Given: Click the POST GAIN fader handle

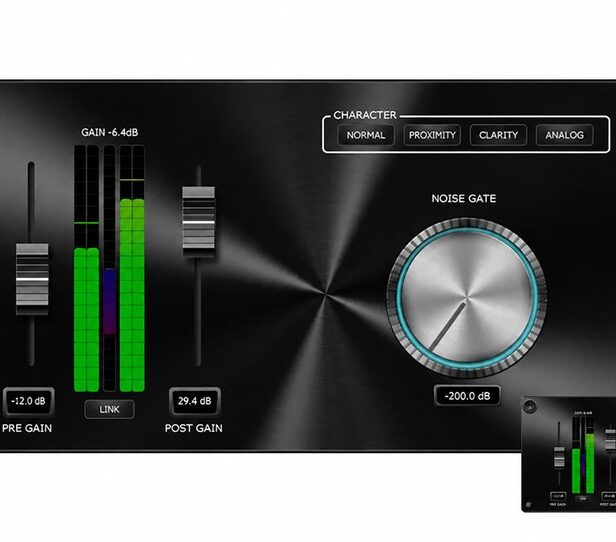Looking at the screenshot, I should tap(199, 222).
